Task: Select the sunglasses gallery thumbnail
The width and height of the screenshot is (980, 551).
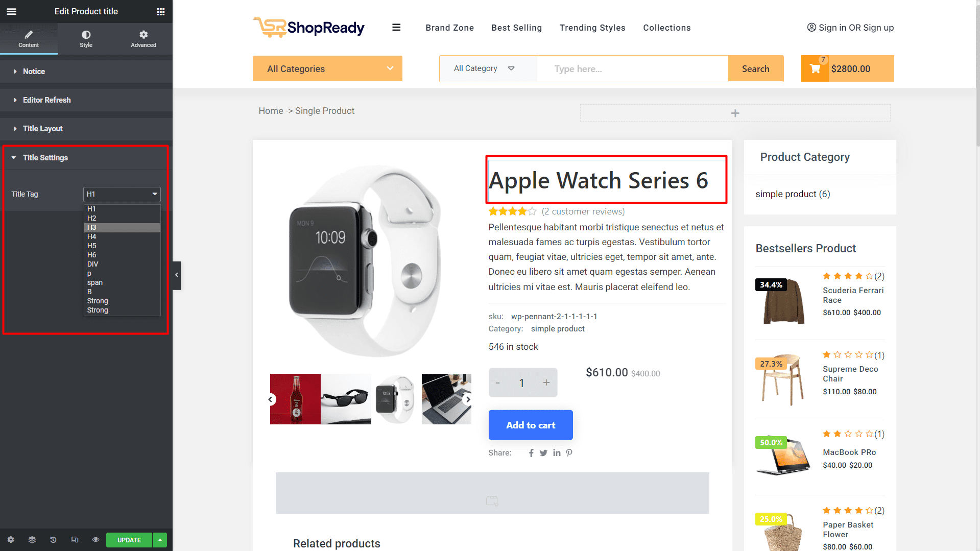Action: coord(346,399)
